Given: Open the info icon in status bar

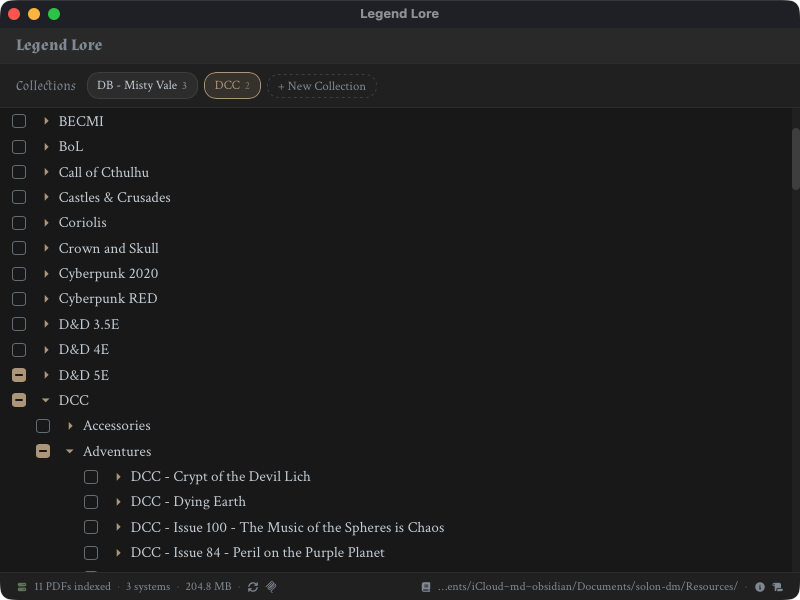Looking at the screenshot, I should (760, 587).
